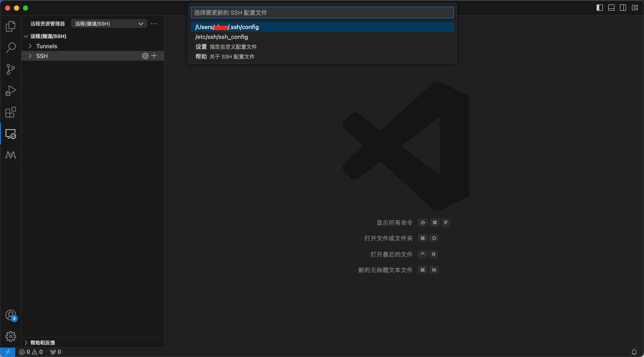Click the 新的无标题文本文件 shortcut hint
Viewport: 644px width, 357px height.
coord(385,270)
